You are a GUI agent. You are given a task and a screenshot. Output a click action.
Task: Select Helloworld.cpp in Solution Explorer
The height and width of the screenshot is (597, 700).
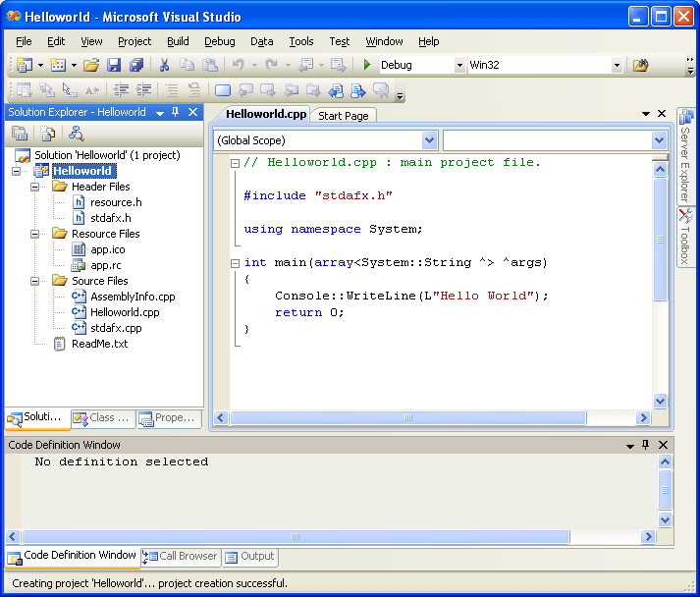[x=125, y=312]
